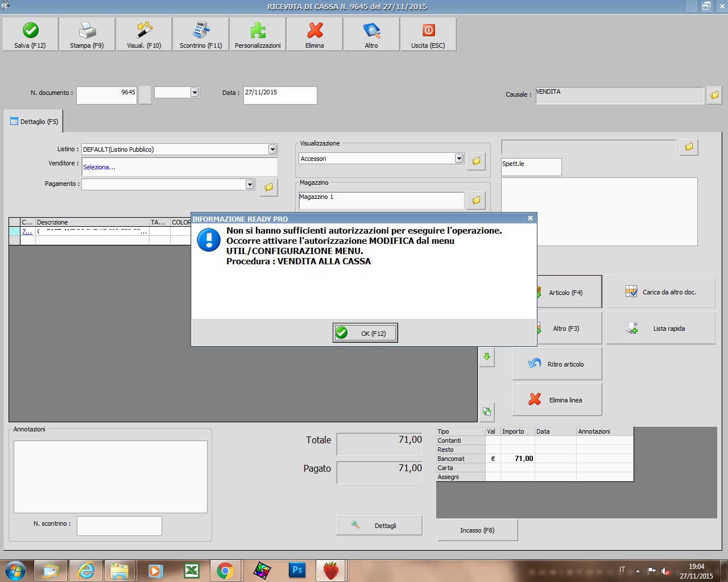The height and width of the screenshot is (582, 728).
Task: Click the Seleziona... venditore link
Action: (x=99, y=167)
